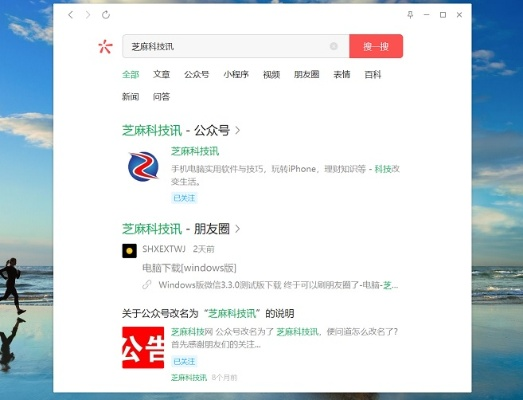
Task: Reload the search page
Action: point(106,15)
